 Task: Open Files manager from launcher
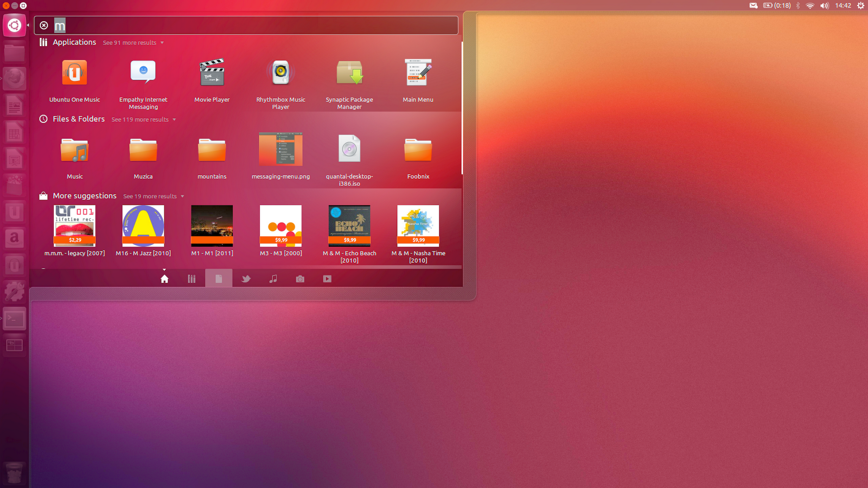(15, 53)
